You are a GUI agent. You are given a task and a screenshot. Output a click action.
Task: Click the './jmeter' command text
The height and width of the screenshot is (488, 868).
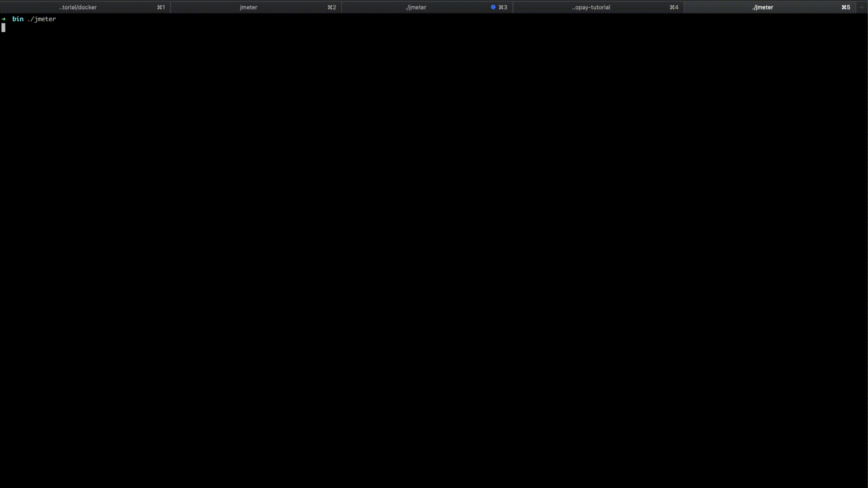pyautogui.click(x=42, y=19)
